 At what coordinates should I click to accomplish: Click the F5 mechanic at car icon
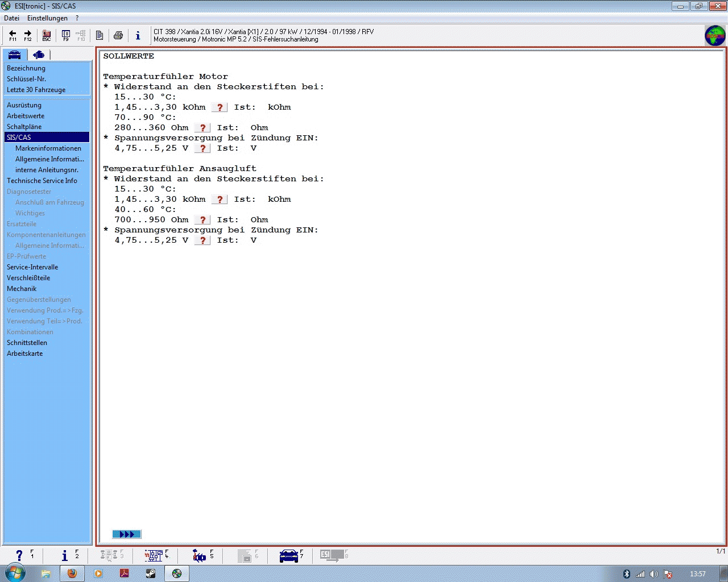(x=199, y=555)
